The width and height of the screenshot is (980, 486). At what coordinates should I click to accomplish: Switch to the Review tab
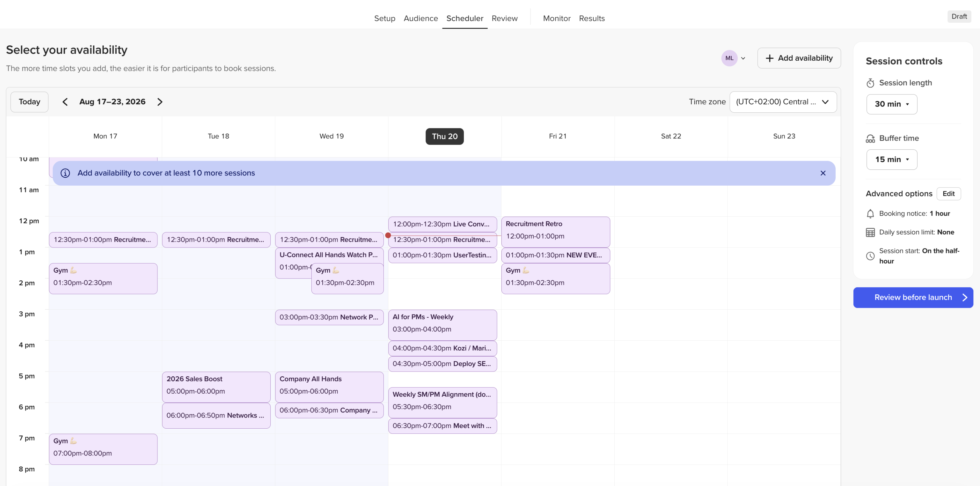coord(504,18)
